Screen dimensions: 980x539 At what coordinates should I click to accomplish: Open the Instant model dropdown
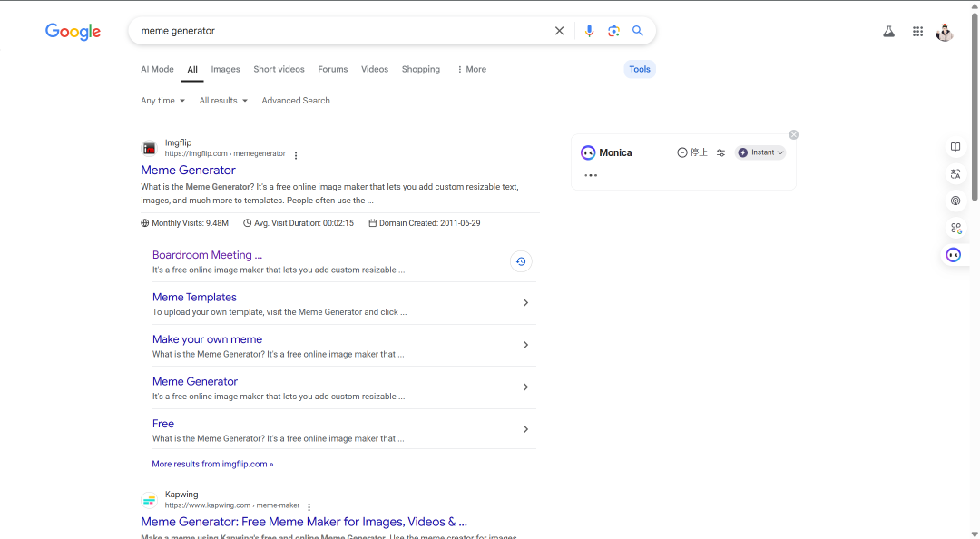760,152
